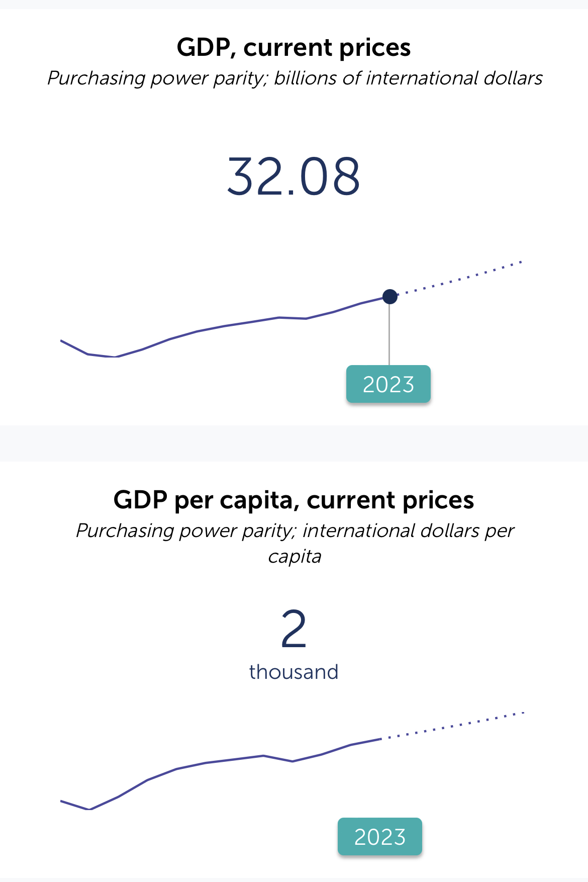Click the word thousand under the value 2

tap(294, 672)
